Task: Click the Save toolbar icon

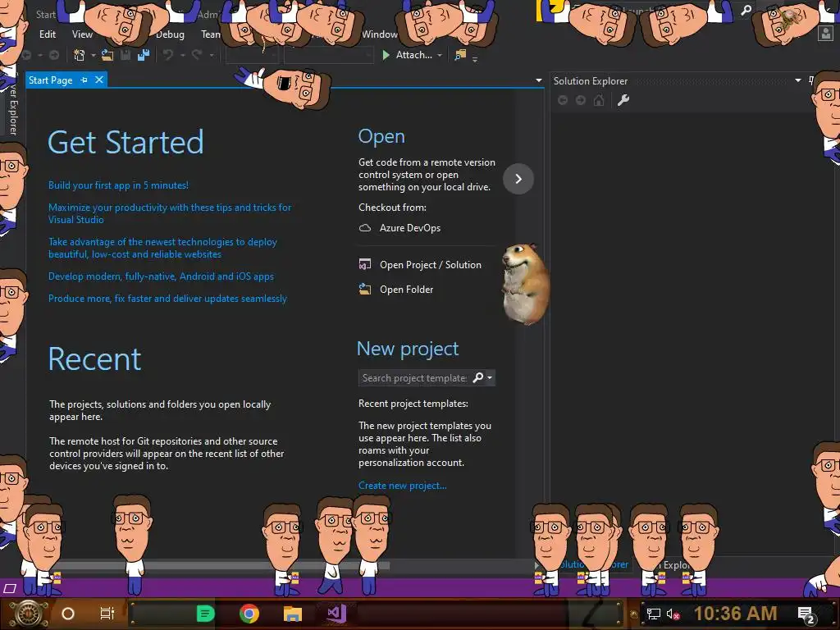Action: 126,55
